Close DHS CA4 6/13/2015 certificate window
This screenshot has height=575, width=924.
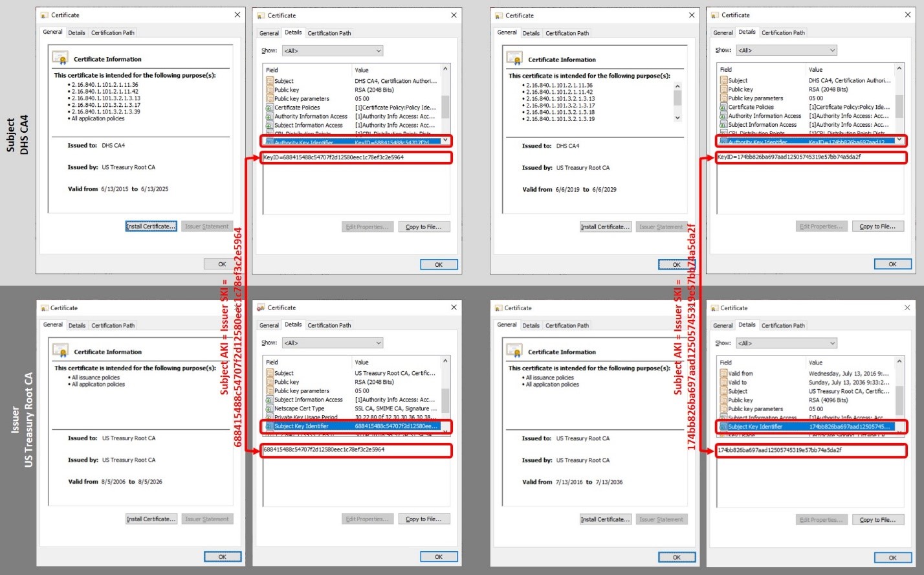coord(237,14)
